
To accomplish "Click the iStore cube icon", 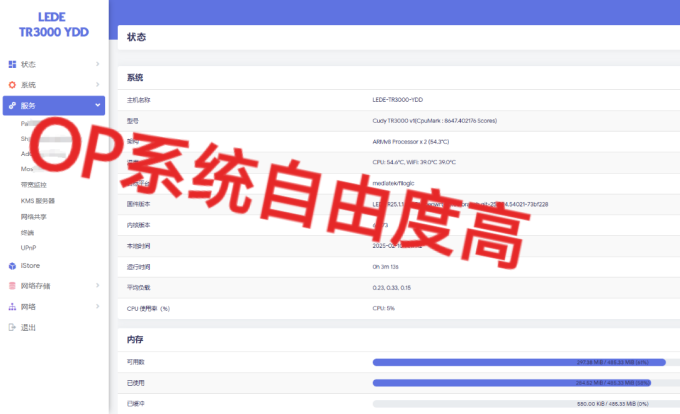I will click(12, 266).
